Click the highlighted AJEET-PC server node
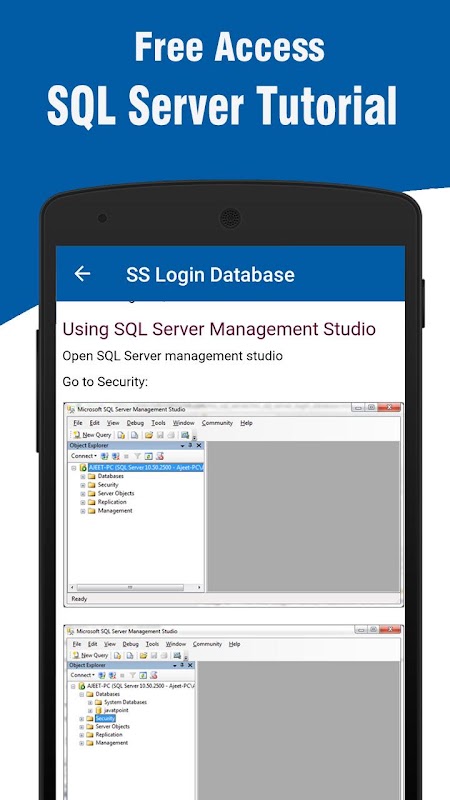Image resolution: width=450 pixels, height=800 pixels. click(x=145, y=467)
